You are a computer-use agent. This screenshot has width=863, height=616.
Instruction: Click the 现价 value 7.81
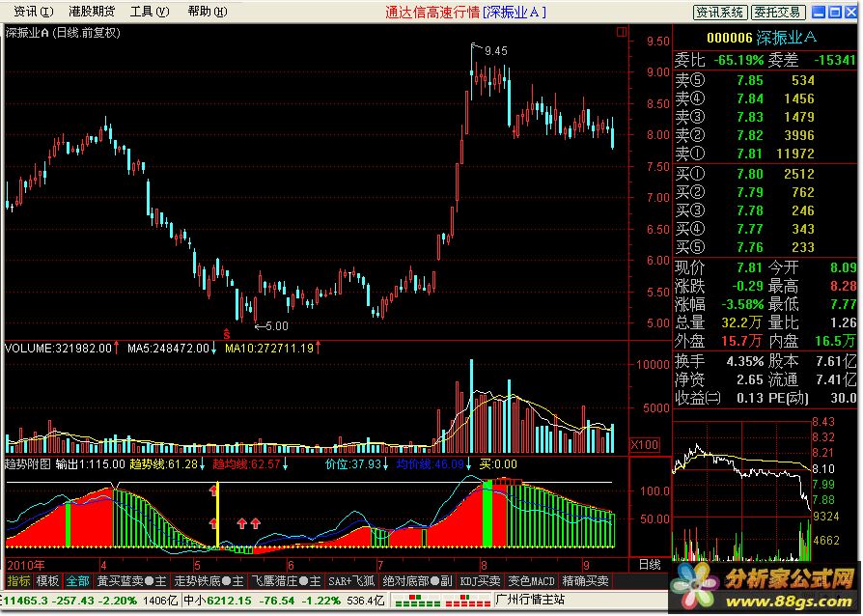click(749, 268)
